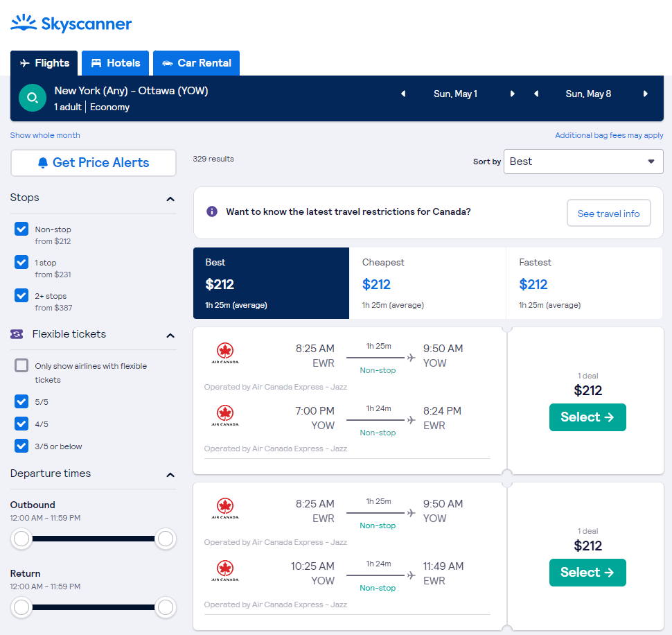Advance the departure date with the right arrow
The height and width of the screenshot is (635, 672).
tap(511, 93)
